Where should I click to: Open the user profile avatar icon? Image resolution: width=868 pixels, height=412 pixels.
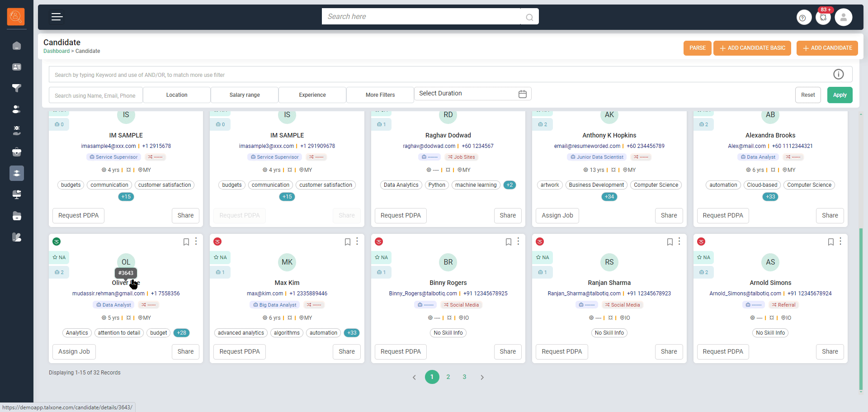pyautogui.click(x=843, y=18)
